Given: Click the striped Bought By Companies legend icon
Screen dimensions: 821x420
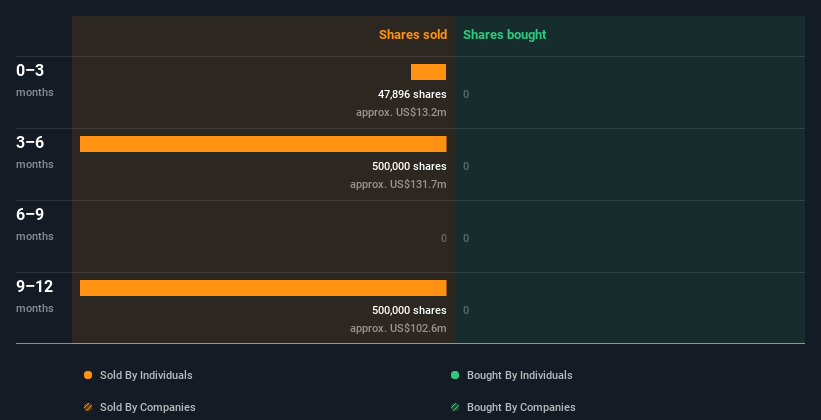Looking at the screenshot, I should pyautogui.click(x=455, y=407).
